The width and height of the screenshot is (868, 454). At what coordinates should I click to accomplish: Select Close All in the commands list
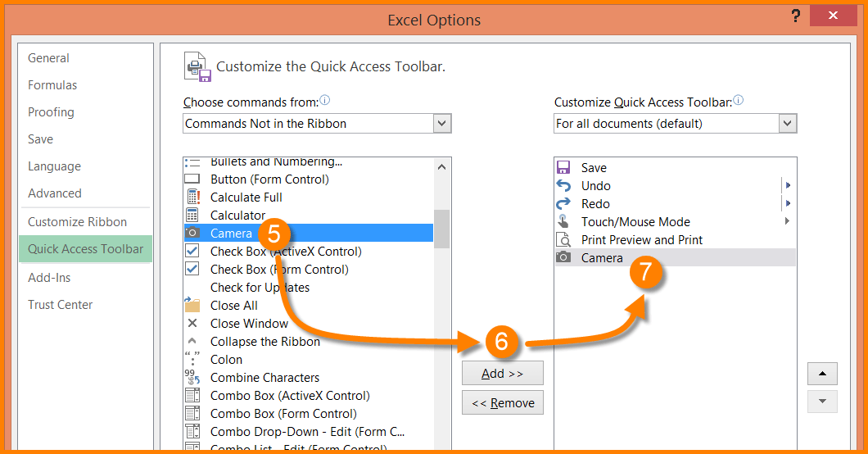(309, 305)
